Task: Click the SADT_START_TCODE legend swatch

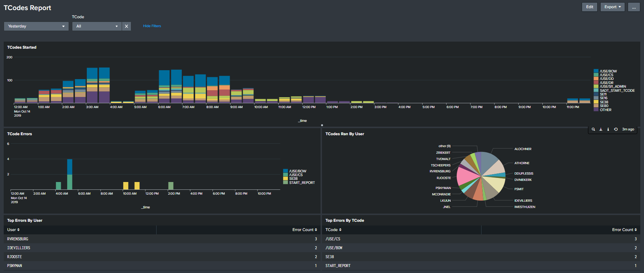Action: tap(596, 90)
